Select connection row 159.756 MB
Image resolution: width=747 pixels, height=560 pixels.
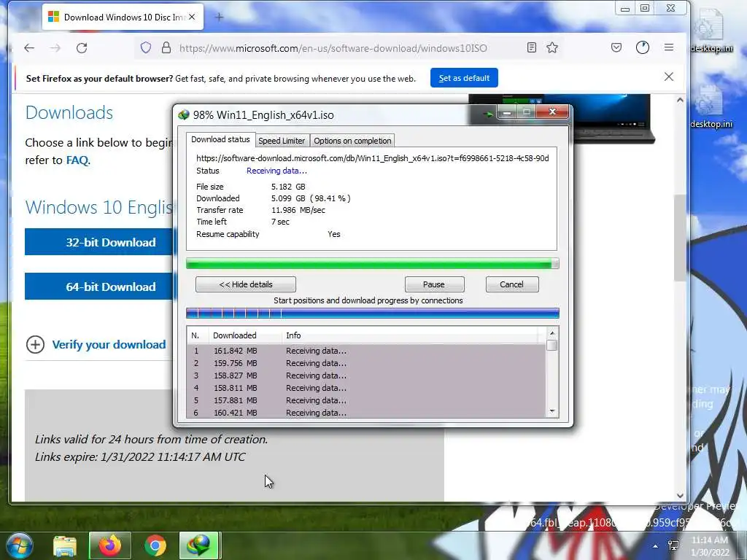(366, 363)
